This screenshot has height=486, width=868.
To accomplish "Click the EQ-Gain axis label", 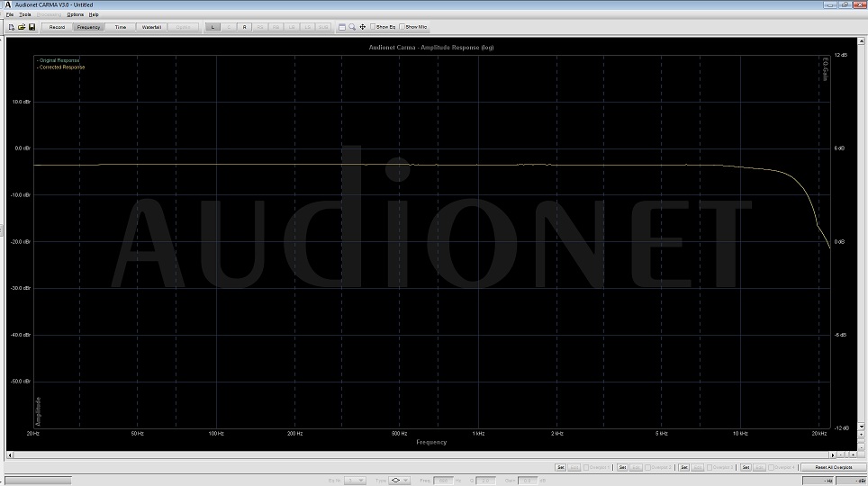I will point(825,69).
